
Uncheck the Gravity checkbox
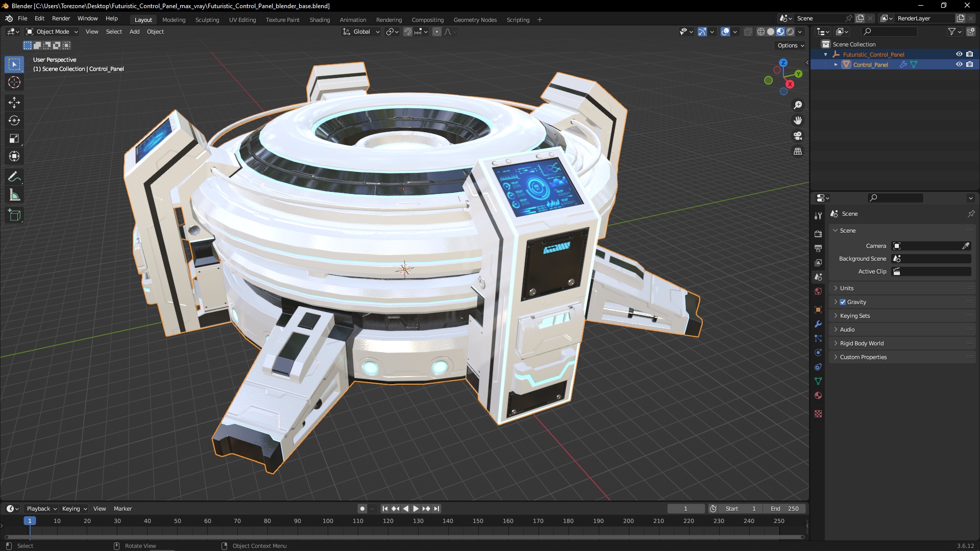(843, 302)
